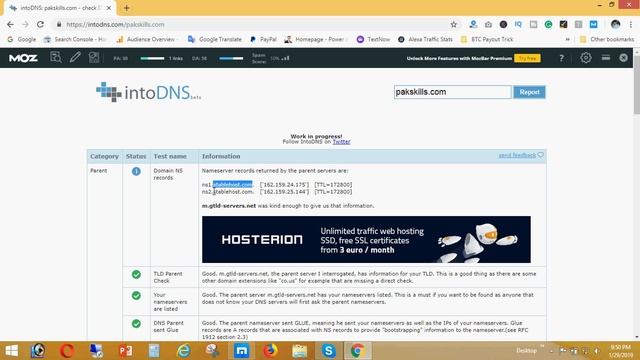
Task: Click the MOZ logo in MozBar
Action: pos(23,58)
